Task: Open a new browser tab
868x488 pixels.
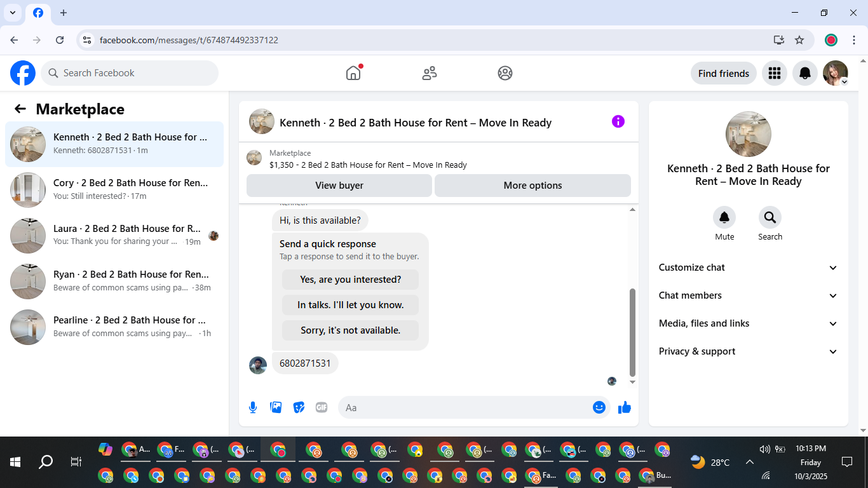Action: pos(64,13)
